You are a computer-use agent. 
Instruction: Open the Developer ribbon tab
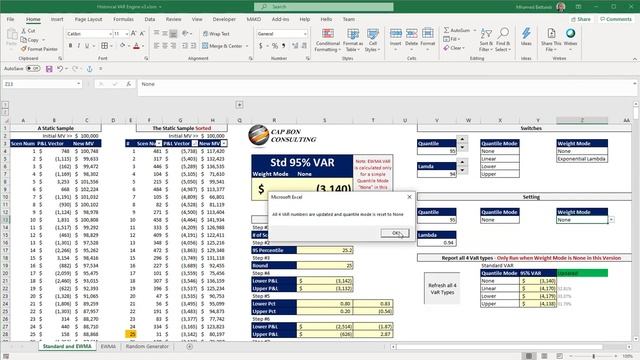[224, 19]
